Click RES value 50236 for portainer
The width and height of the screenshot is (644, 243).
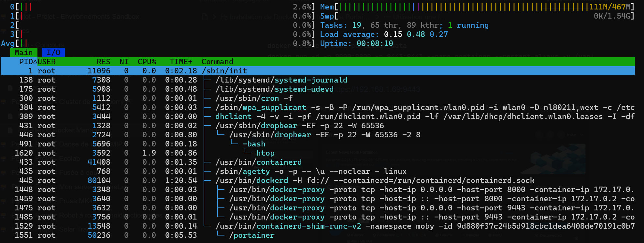99,235
